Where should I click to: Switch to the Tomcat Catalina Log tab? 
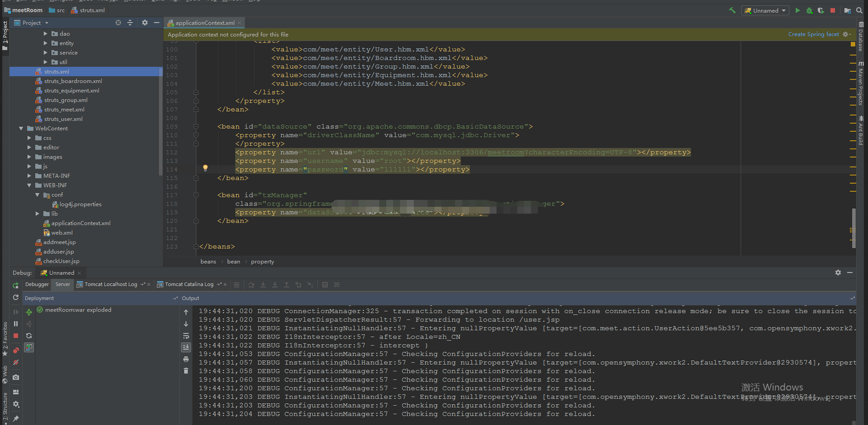(189, 284)
